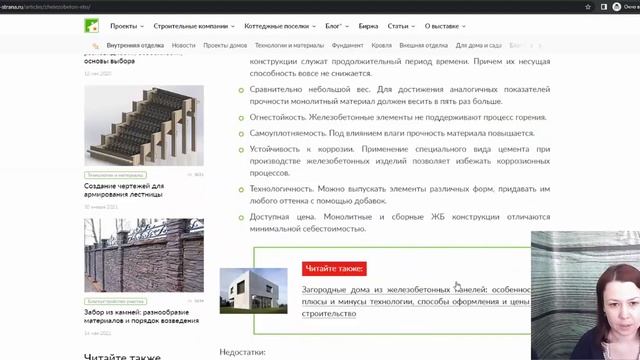Screen dimensions: 640x360
Task: Open the Для дома и сада category
Action: pos(478,45)
